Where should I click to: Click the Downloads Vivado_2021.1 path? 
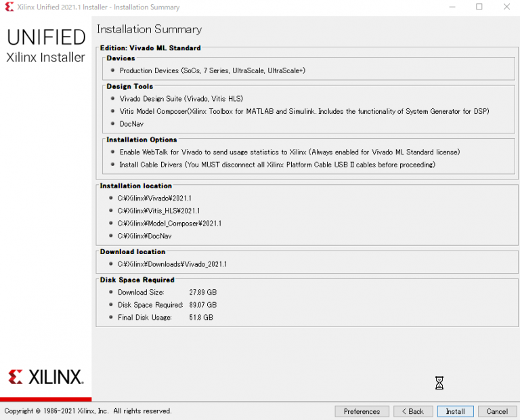pyautogui.click(x=172, y=264)
